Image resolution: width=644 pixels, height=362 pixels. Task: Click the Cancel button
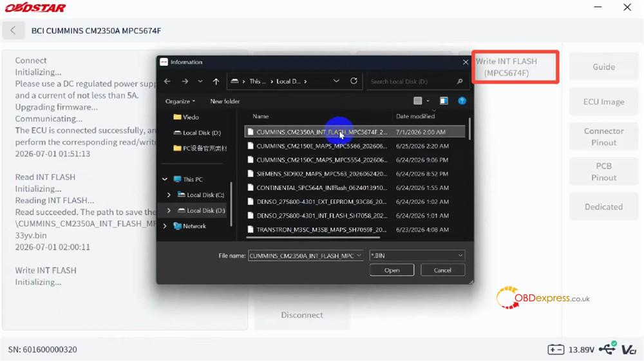[x=442, y=270]
